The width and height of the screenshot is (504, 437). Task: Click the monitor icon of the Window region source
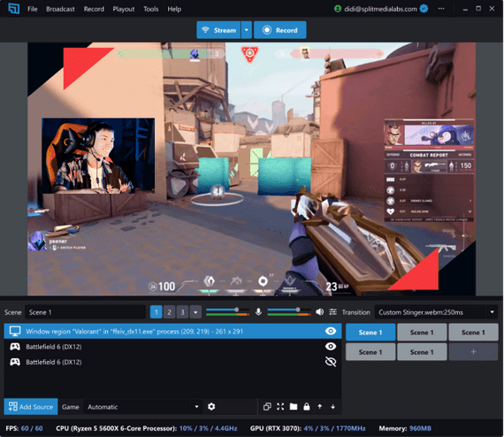[15, 331]
